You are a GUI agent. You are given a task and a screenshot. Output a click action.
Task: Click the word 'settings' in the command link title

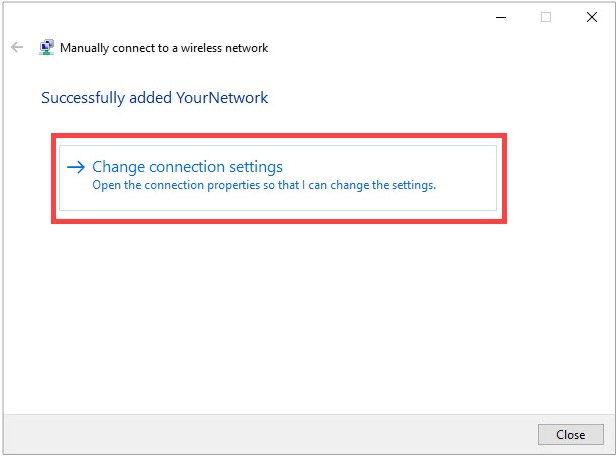tap(256, 167)
